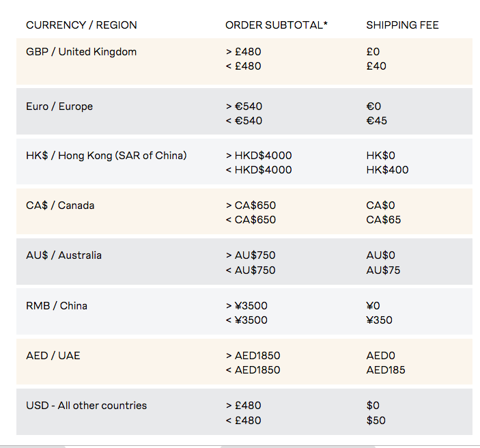The height and width of the screenshot is (448, 480).
Task: Click the ORDER SUBTOTAL* column header
Action: (x=277, y=25)
